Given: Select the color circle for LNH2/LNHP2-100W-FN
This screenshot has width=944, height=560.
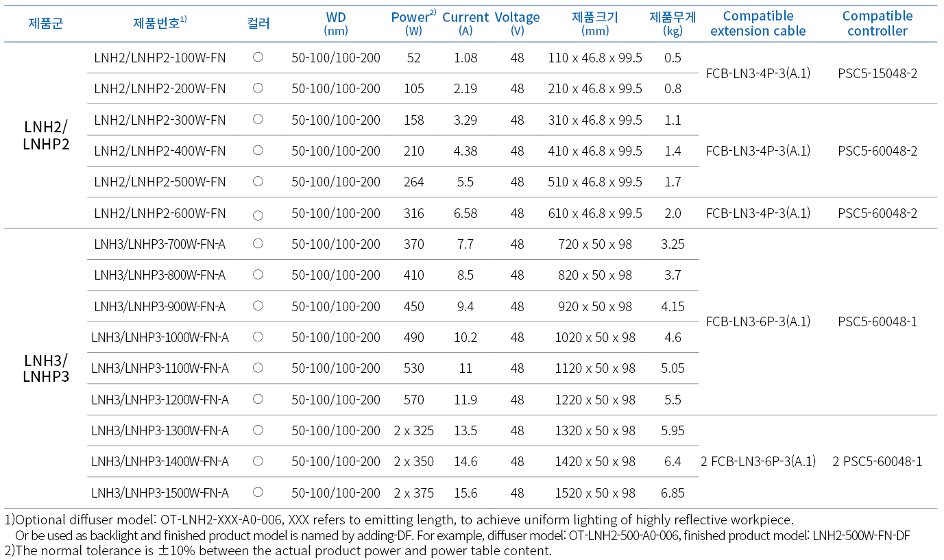Looking at the screenshot, I should pos(258,58).
